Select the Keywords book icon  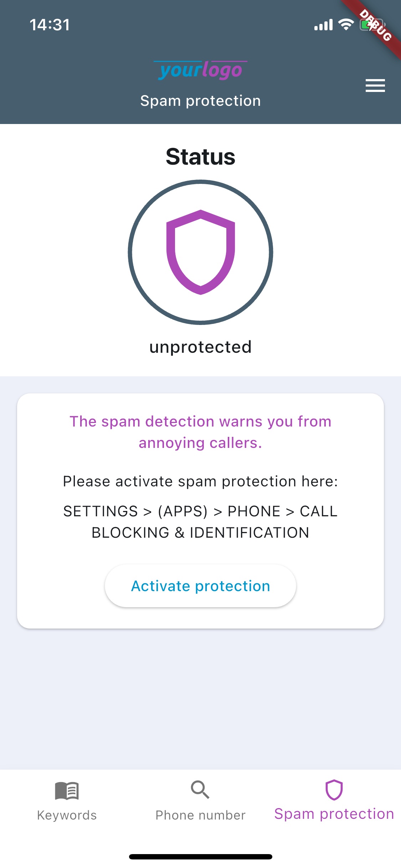pyautogui.click(x=67, y=791)
